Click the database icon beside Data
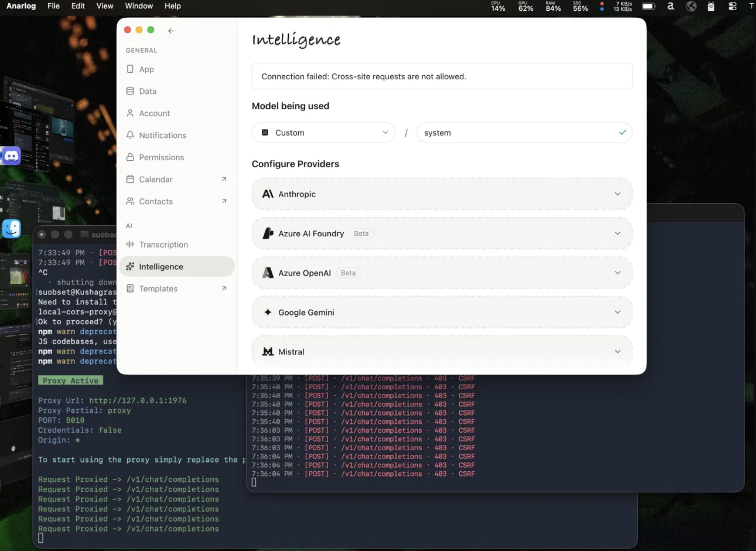 point(130,91)
